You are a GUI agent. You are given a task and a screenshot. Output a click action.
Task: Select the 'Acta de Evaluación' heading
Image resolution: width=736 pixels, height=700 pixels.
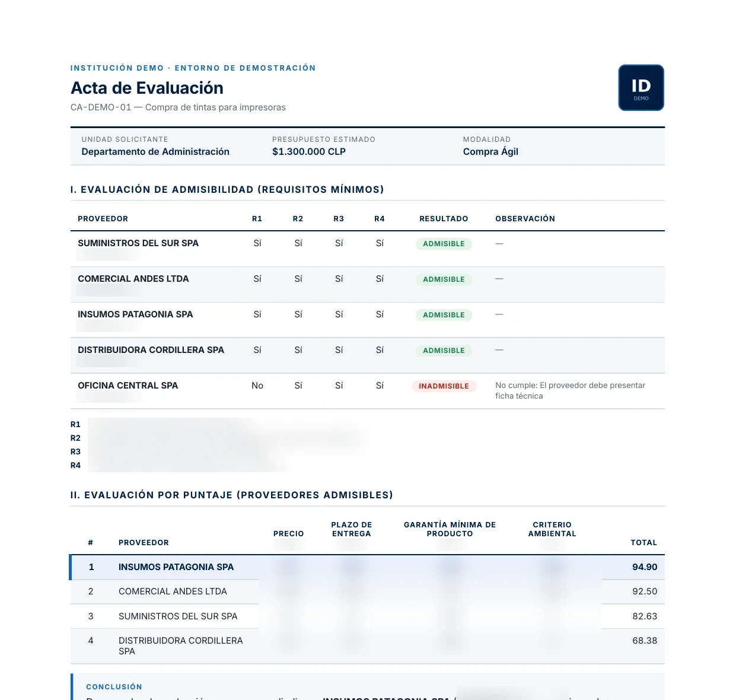click(x=147, y=88)
